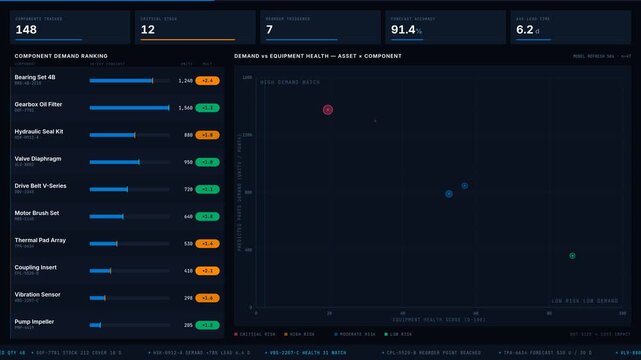Click the Component Demand Ranking heading

pyautogui.click(x=61, y=56)
